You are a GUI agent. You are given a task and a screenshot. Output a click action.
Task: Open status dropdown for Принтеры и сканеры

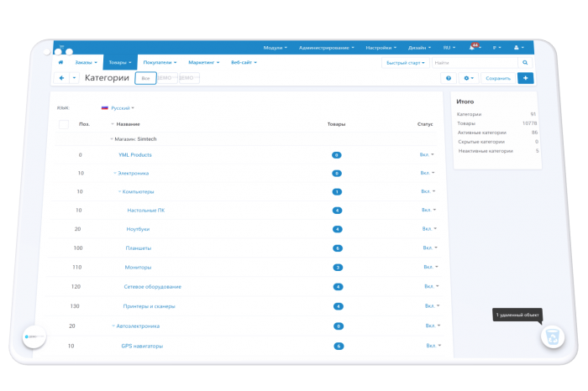pos(432,305)
